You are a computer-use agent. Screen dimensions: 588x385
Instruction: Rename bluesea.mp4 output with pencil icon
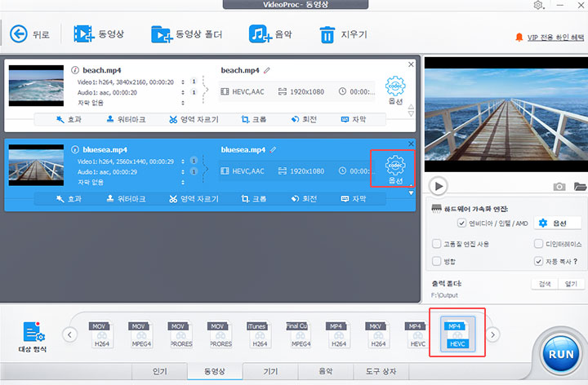click(273, 149)
